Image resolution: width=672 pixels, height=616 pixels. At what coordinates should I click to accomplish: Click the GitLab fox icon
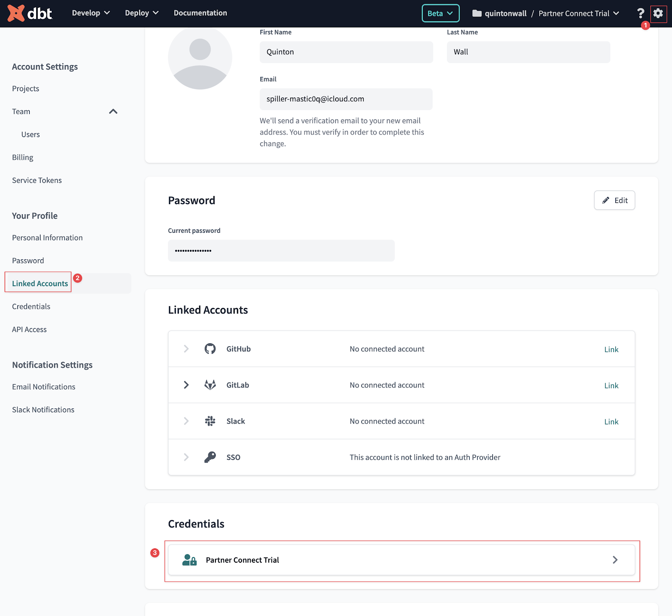pos(210,385)
